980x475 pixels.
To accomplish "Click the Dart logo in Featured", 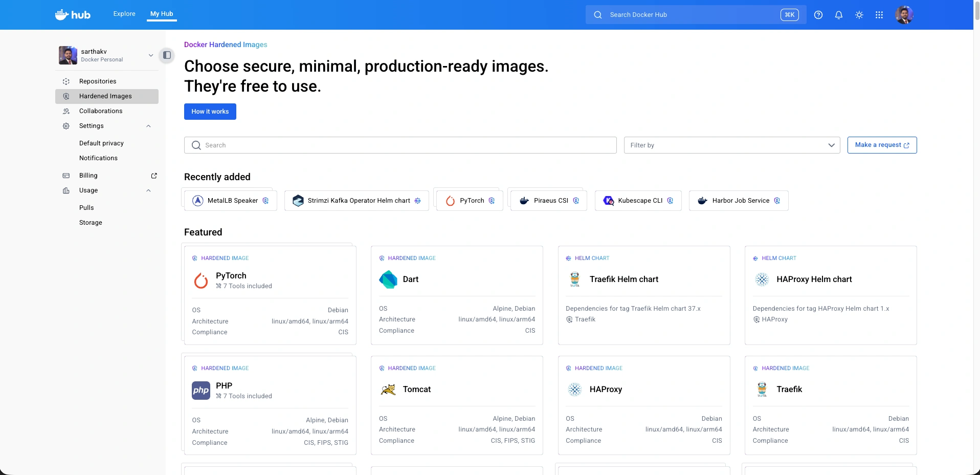I will (x=388, y=279).
